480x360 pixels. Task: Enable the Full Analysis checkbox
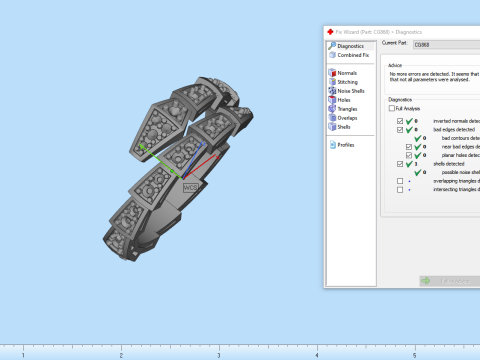click(392, 108)
